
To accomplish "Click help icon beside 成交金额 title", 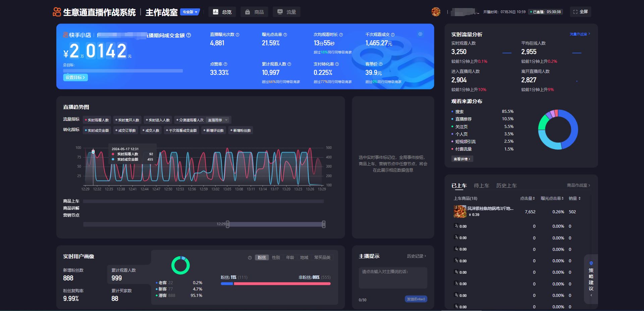I will pyautogui.click(x=189, y=35).
